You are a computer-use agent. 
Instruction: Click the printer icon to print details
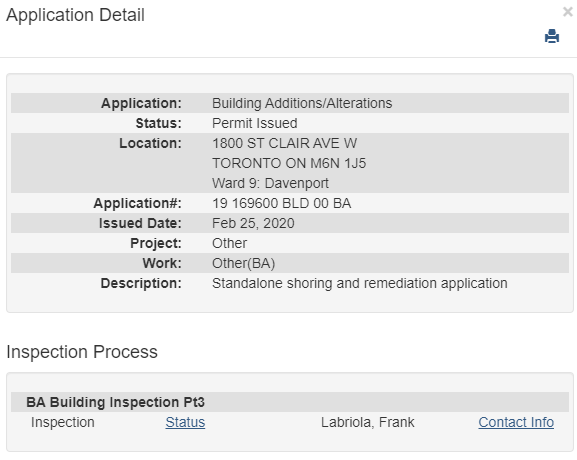[552, 36]
